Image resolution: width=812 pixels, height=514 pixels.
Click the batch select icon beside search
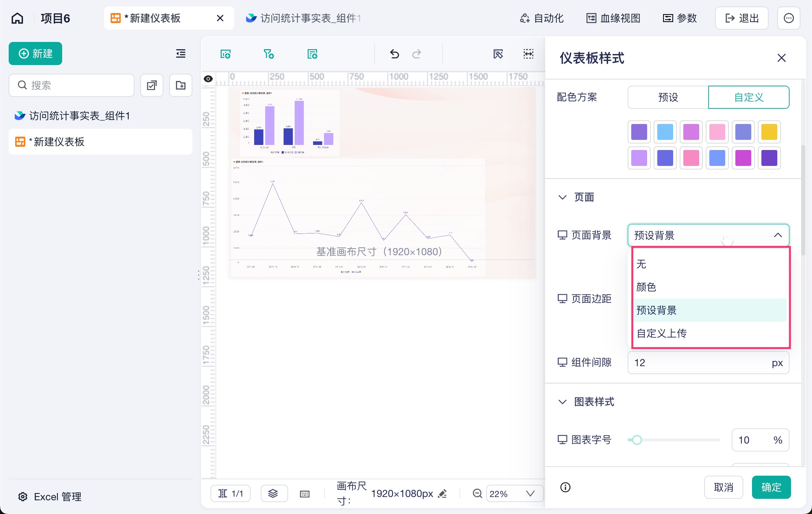point(152,85)
